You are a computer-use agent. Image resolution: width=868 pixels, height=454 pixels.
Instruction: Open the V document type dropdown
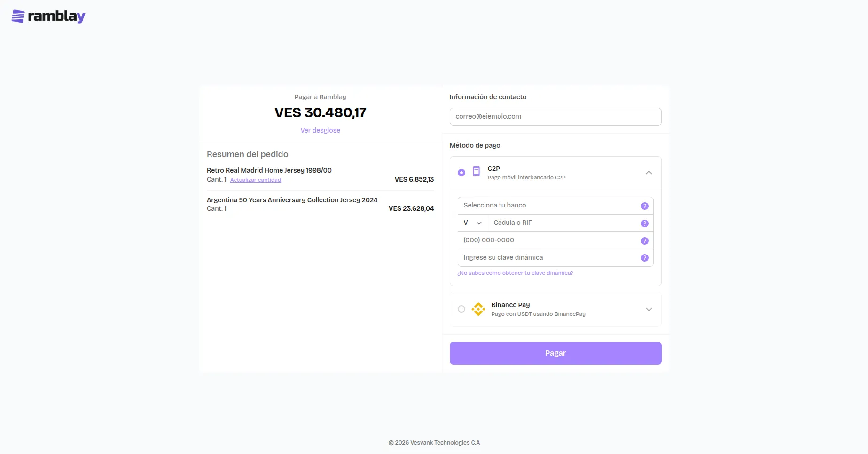pos(472,223)
